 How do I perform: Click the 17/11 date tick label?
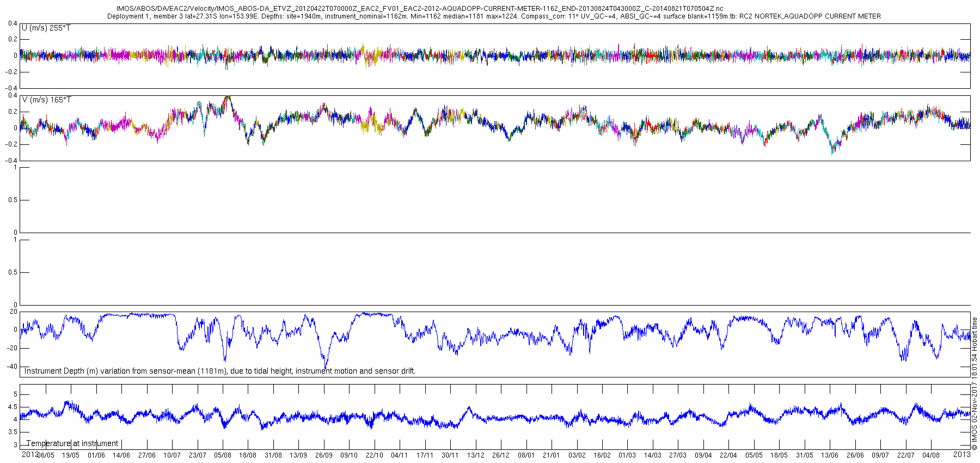425,455
